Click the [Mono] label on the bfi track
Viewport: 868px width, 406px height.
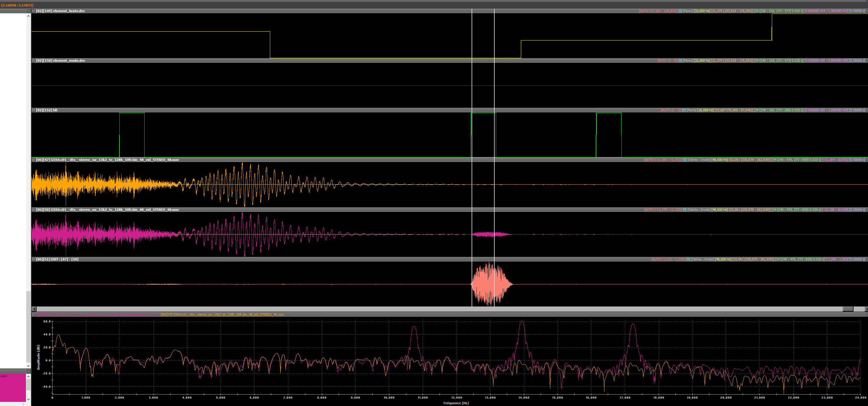point(691,110)
